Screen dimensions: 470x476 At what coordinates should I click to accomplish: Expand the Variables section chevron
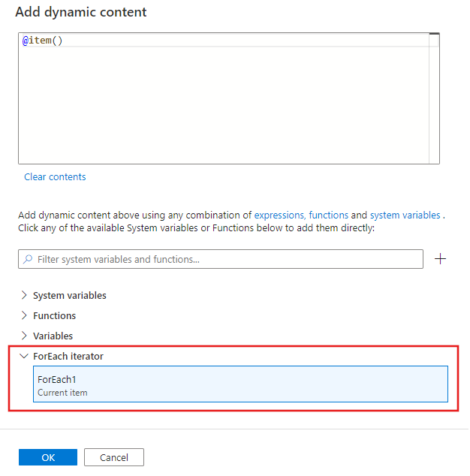24,336
